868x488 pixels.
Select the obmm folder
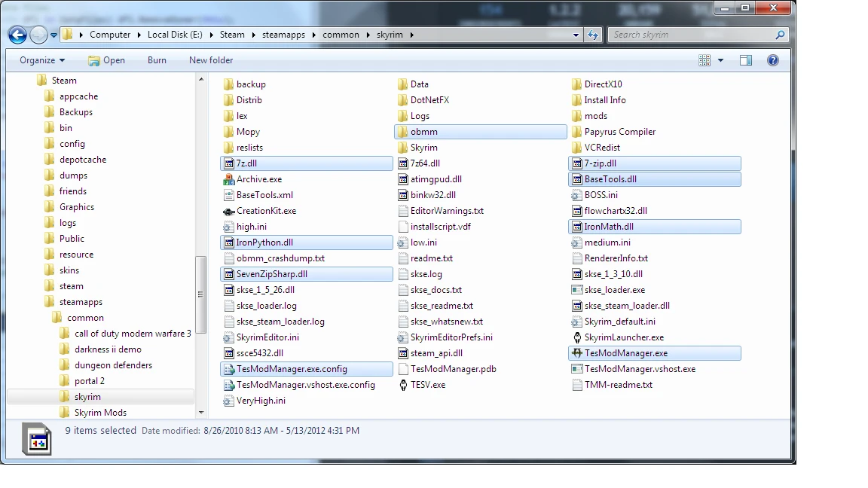coord(422,131)
